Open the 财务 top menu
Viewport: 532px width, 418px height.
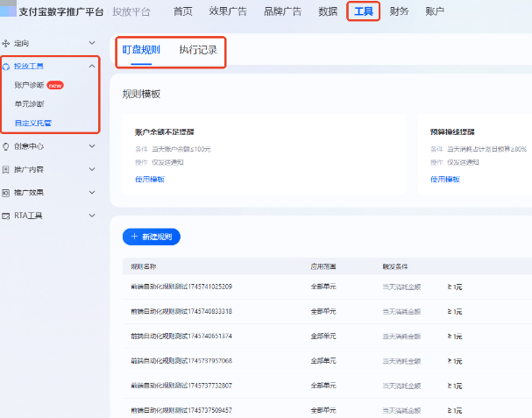click(399, 11)
